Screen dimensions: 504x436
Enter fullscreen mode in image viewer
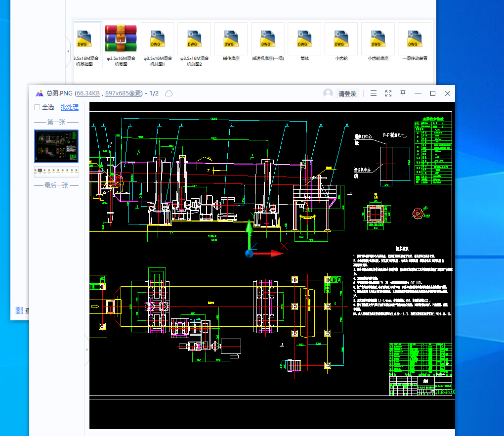click(x=388, y=93)
